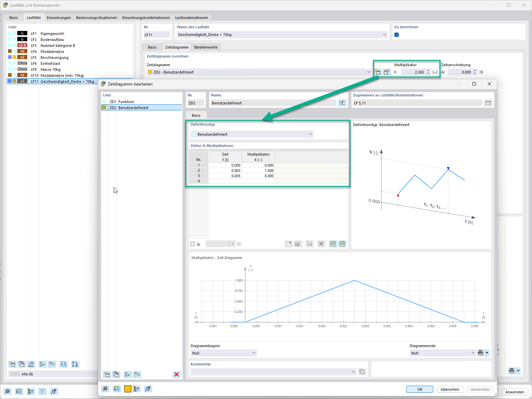
Task: Click the sort table rows icon
Action: tap(310, 244)
